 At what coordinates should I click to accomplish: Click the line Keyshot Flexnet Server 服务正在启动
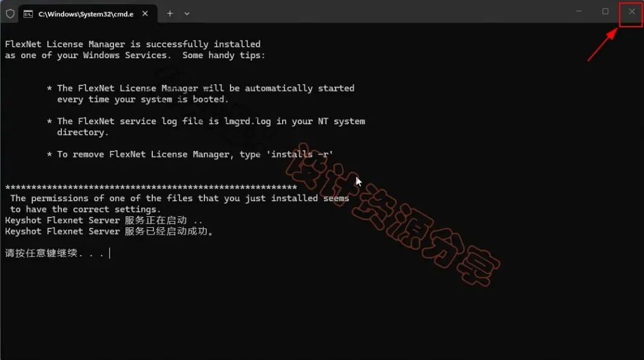pyautogui.click(x=104, y=221)
